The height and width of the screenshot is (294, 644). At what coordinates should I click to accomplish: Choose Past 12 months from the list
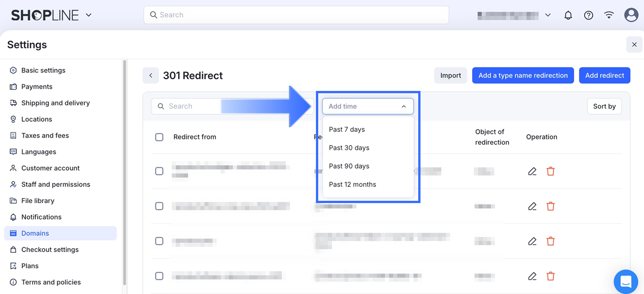coord(352,185)
